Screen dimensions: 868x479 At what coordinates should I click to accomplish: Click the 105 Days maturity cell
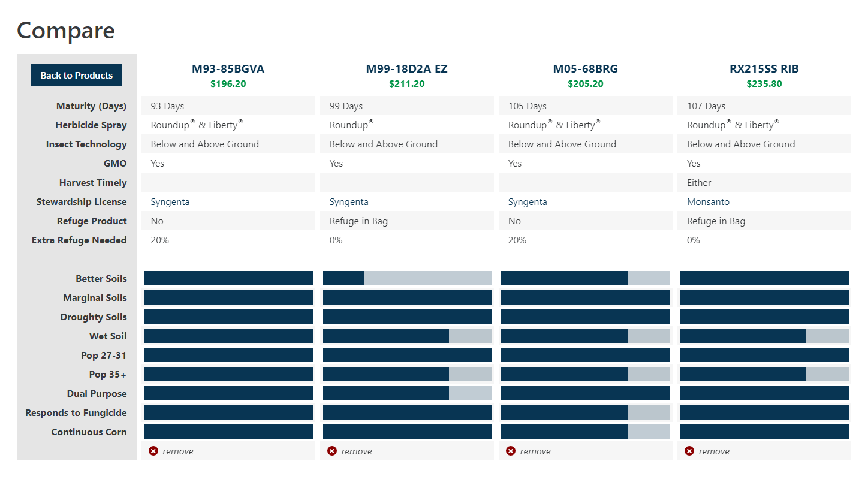pyautogui.click(x=586, y=106)
